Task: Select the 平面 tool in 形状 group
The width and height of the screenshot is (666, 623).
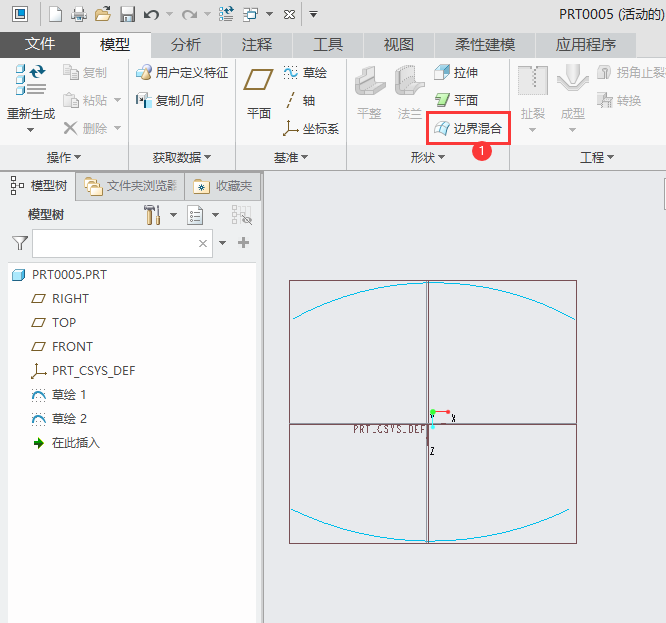Action: [456, 100]
